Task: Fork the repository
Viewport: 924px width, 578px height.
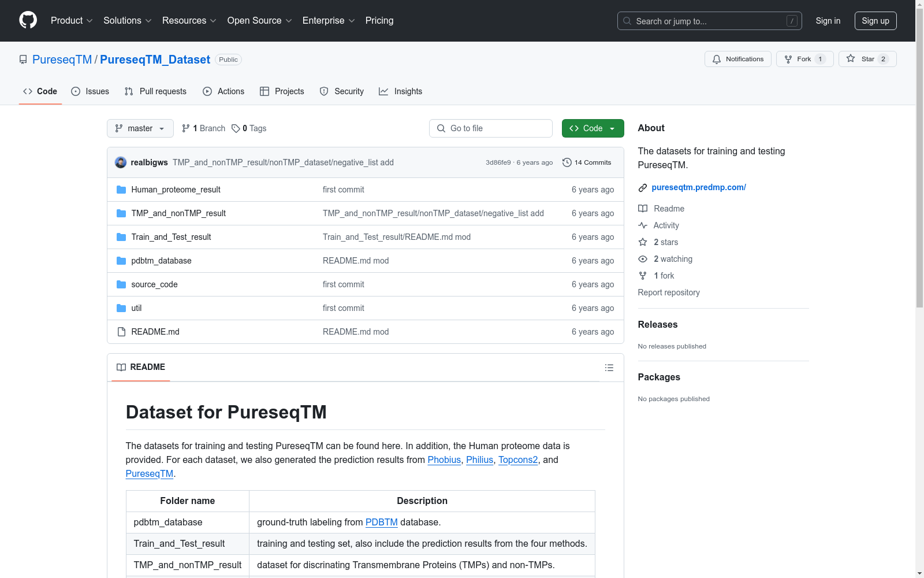Action: 804,59
